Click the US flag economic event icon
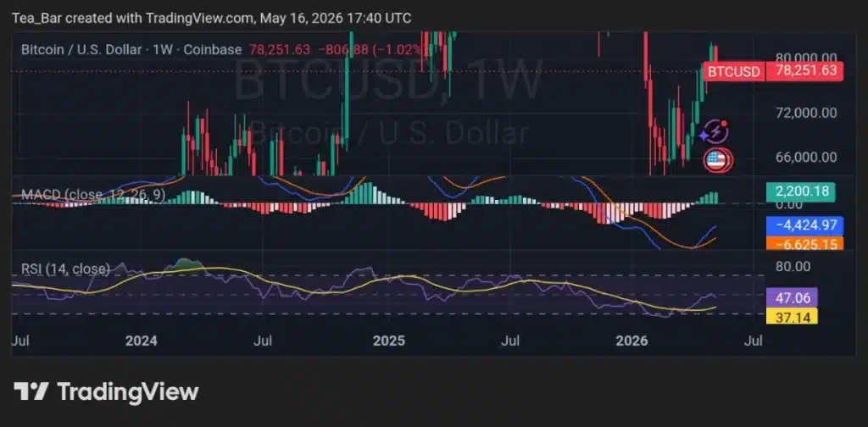Screen dimensions: 868x427 coord(716,160)
